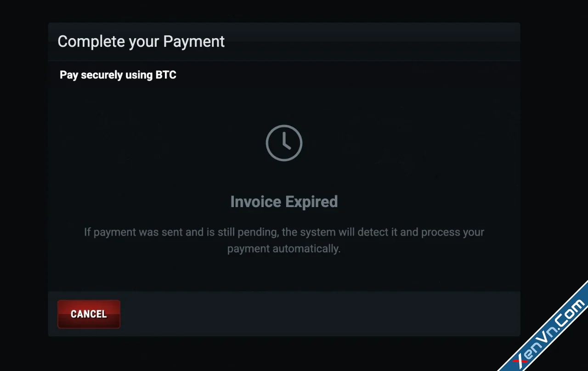The width and height of the screenshot is (588, 371).
Task: Click the payment instructions paragraph text
Action: (284, 240)
